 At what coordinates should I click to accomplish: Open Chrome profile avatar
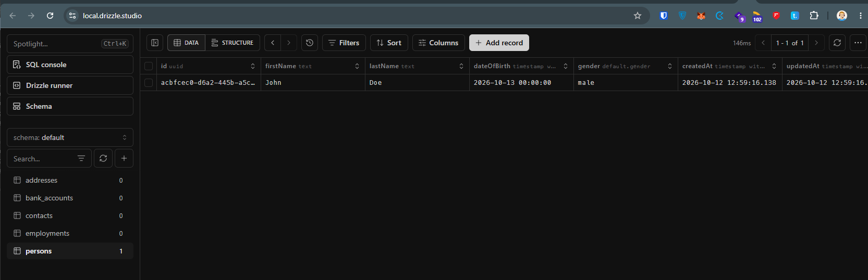[842, 16]
